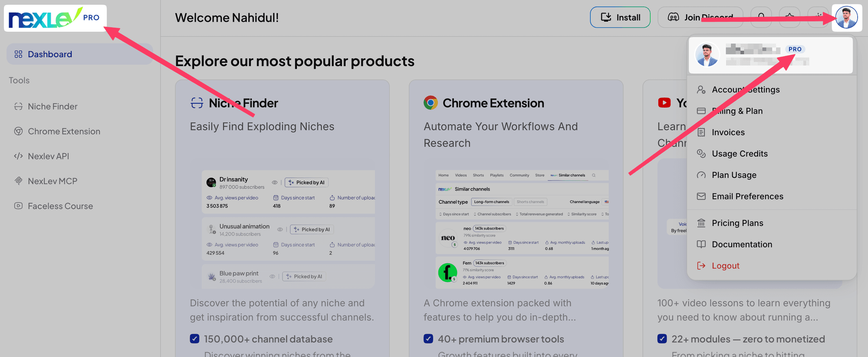The image size is (868, 357).
Task: Open Account Settings from profile menu
Action: [x=772, y=89]
